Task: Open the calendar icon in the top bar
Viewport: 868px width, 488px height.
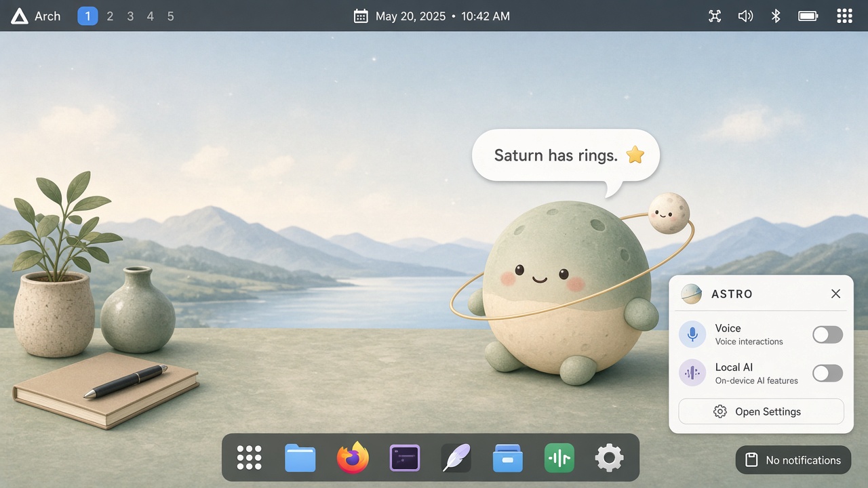Action: click(x=361, y=16)
